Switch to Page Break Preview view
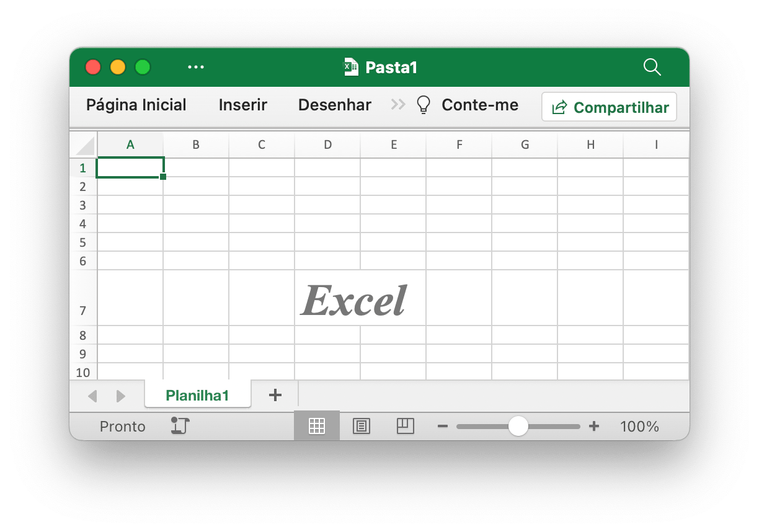The height and width of the screenshot is (532, 759). pyautogui.click(x=406, y=426)
